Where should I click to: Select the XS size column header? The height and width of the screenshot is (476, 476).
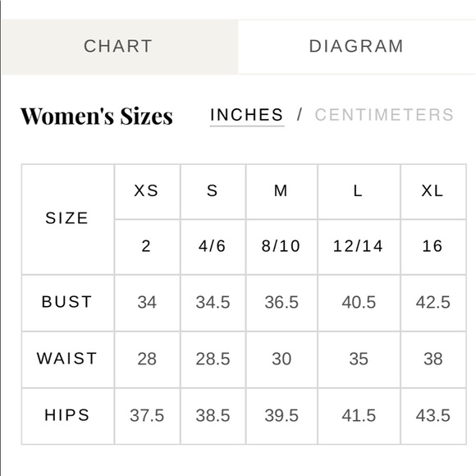point(147,191)
